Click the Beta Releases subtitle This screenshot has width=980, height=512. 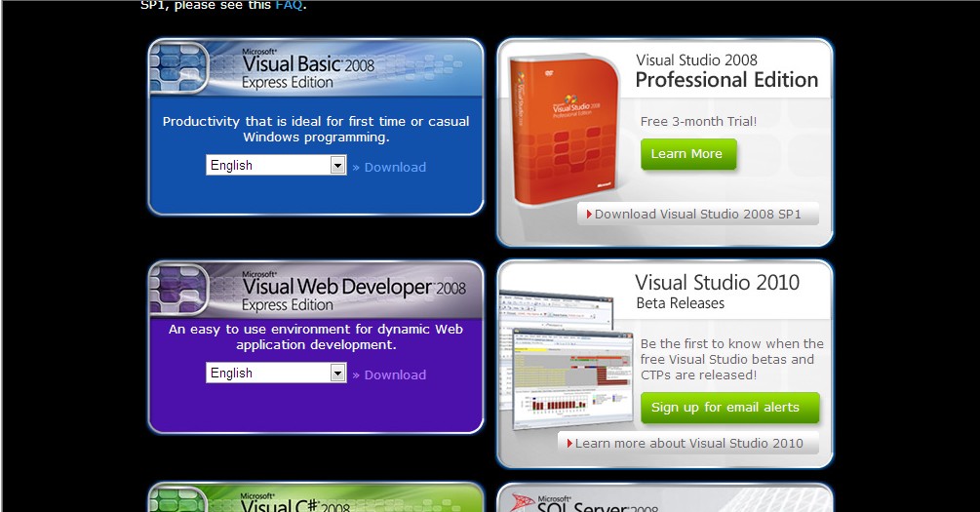680,303
